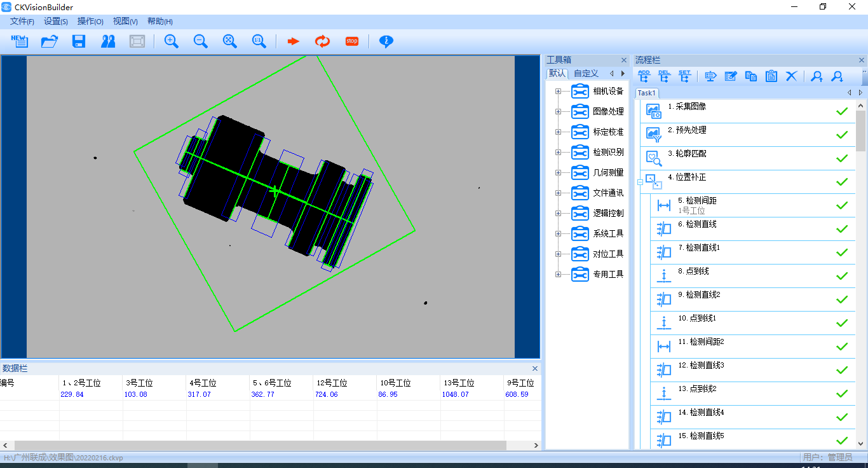Image resolution: width=868 pixels, height=468 pixels.
Task: Select the Task1 tab
Action: (647, 93)
